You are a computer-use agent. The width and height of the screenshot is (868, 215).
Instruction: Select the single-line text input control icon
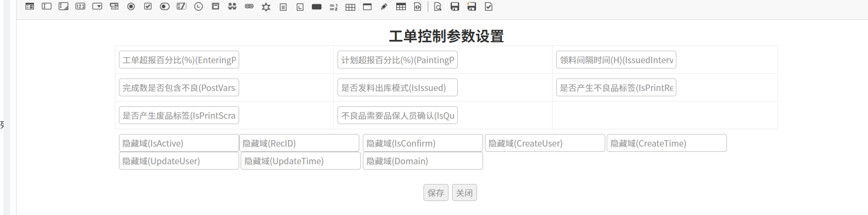point(47,6)
